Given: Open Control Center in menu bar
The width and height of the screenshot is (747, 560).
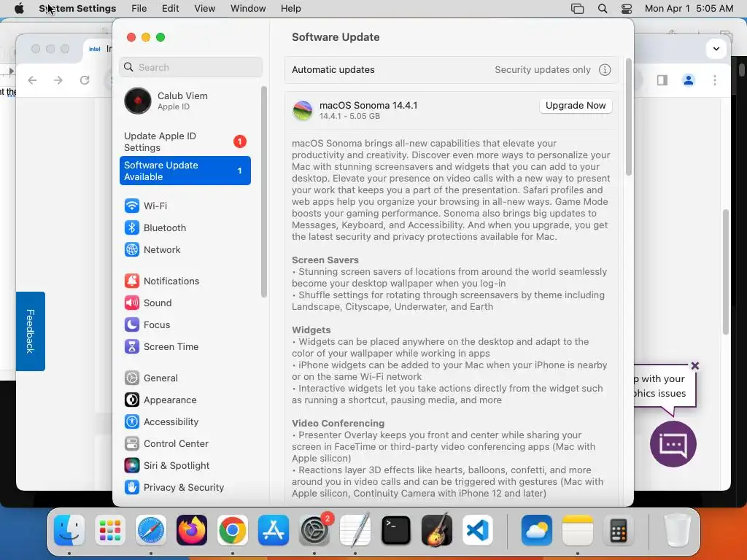Looking at the screenshot, I should 627,9.
